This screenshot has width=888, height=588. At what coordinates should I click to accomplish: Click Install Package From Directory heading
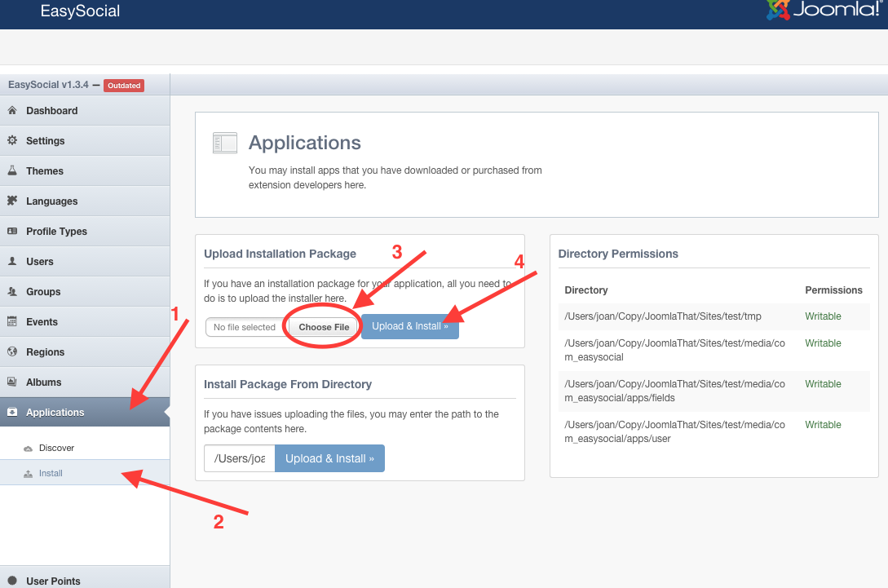coord(288,384)
